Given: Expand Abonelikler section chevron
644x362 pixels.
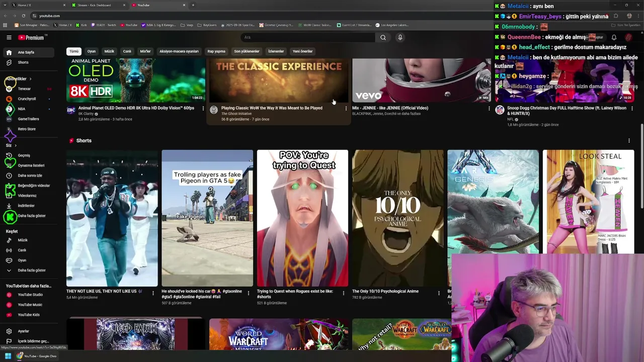Looking at the screenshot, I should pyautogui.click(x=30, y=79).
